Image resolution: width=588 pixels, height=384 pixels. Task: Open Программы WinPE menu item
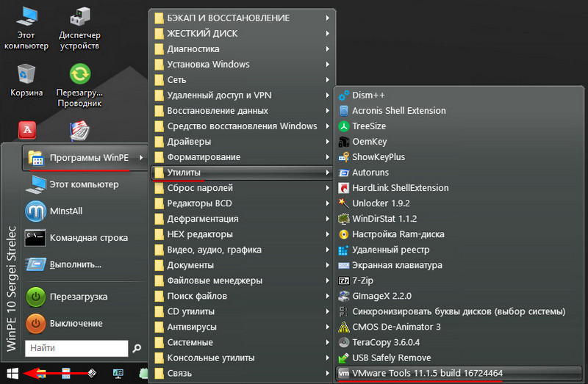[85, 158]
